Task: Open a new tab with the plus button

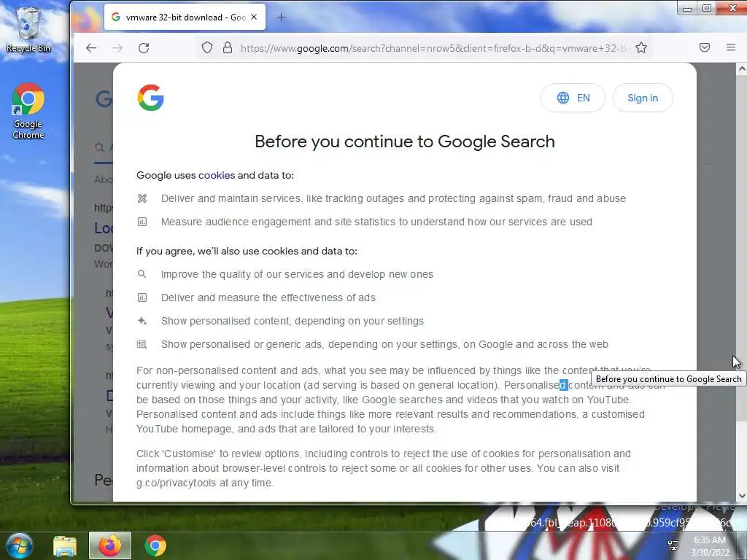Action: coord(281,17)
